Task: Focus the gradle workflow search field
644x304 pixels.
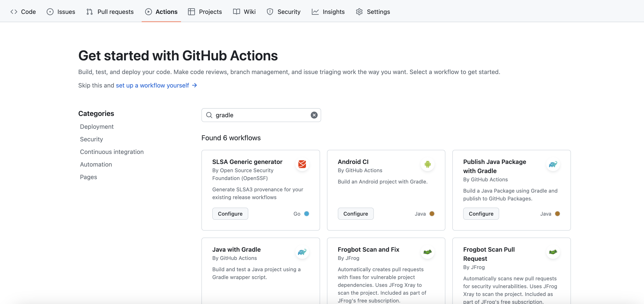Action: [260, 115]
